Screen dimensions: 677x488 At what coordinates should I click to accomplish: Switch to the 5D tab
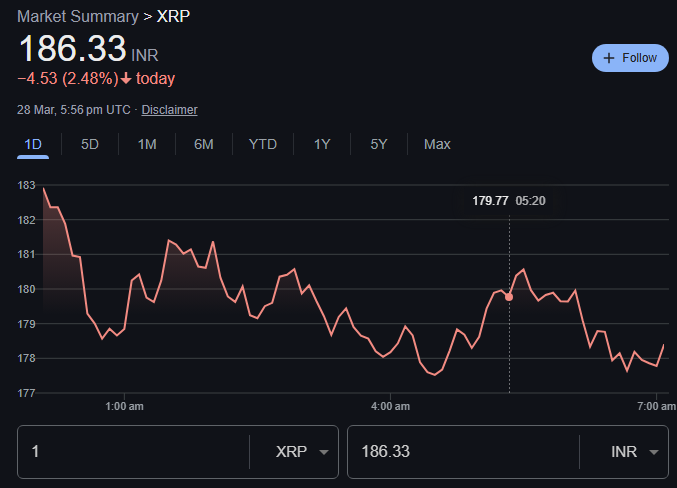(x=90, y=144)
